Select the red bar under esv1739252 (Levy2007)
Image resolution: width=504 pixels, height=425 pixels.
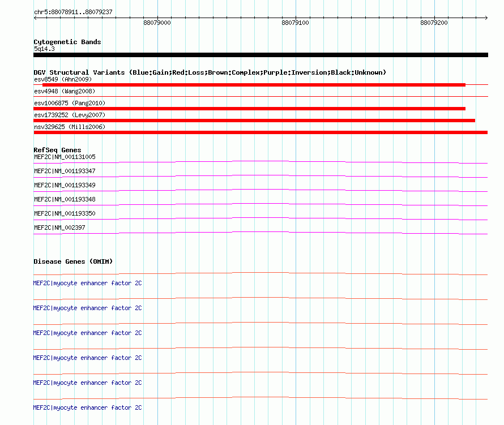pos(254,121)
